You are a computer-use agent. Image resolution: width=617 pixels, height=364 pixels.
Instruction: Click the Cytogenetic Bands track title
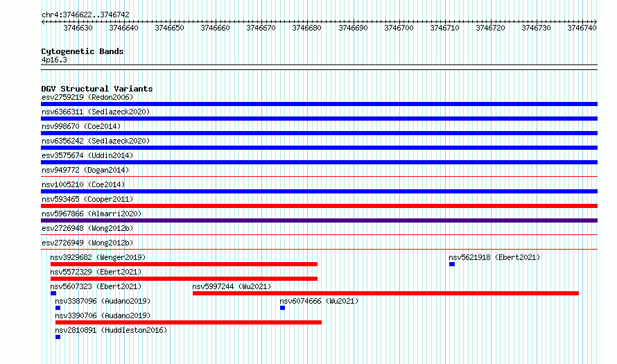click(x=82, y=51)
